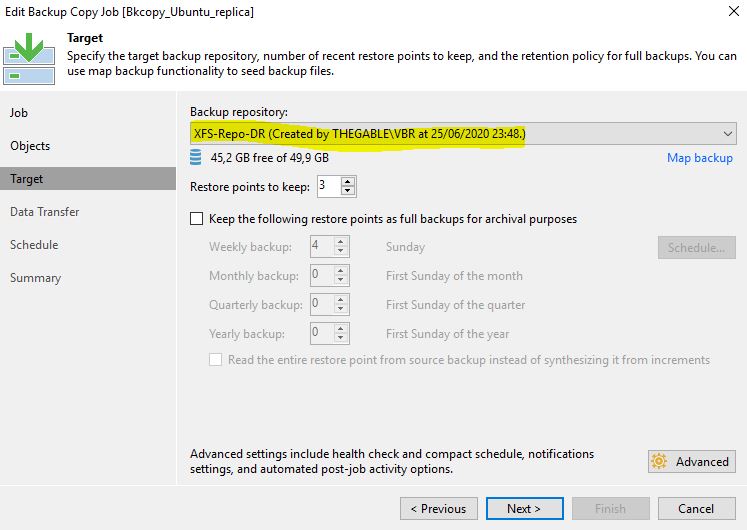Screen dimensions: 747x530
Task: Increase the Weekly backup count
Action: coord(341,242)
